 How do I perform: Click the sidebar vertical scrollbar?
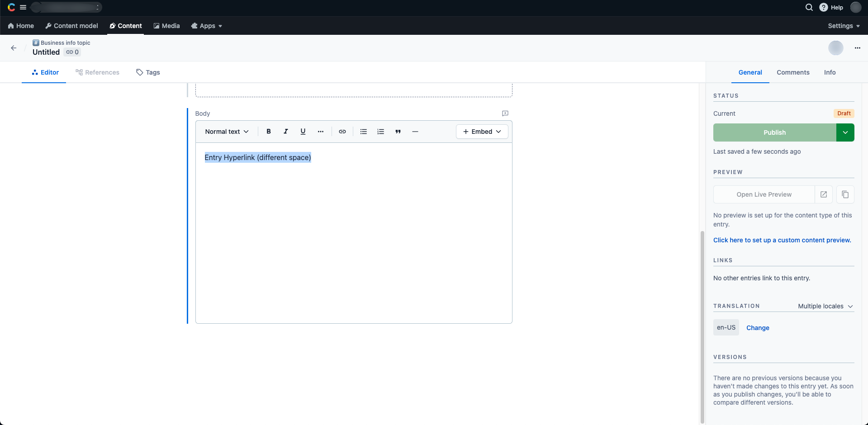coord(702,327)
